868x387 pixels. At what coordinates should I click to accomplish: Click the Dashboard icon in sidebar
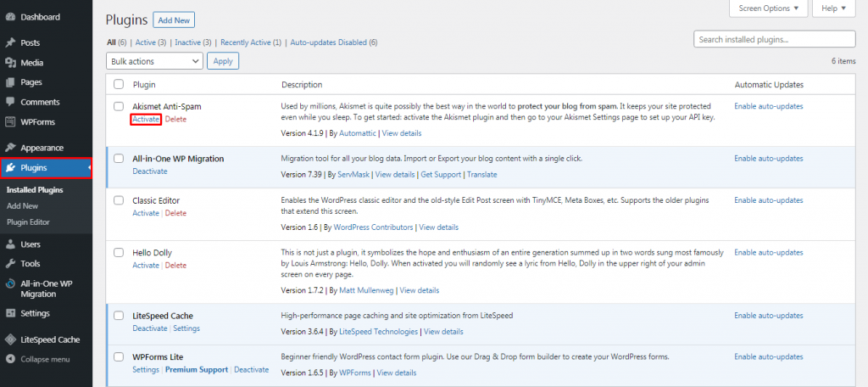coord(10,17)
